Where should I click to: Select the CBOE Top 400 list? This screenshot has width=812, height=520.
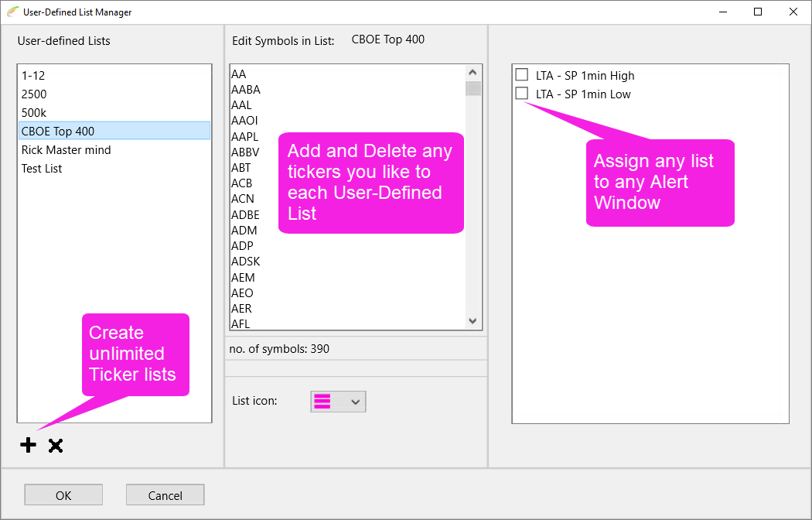click(x=114, y=131)
